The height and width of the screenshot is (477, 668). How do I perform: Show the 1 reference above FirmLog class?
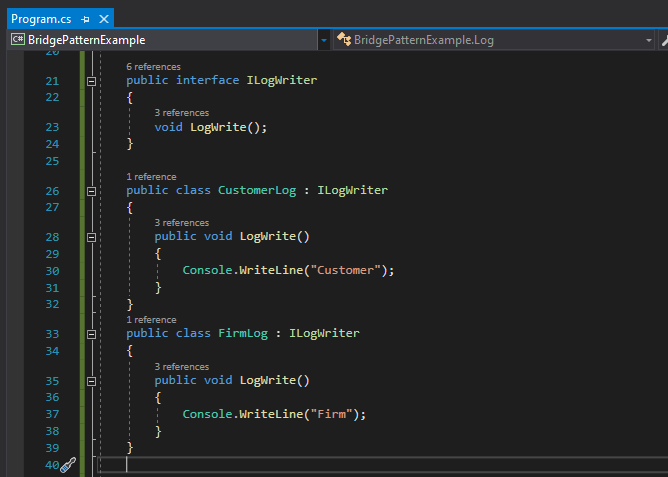151,320
